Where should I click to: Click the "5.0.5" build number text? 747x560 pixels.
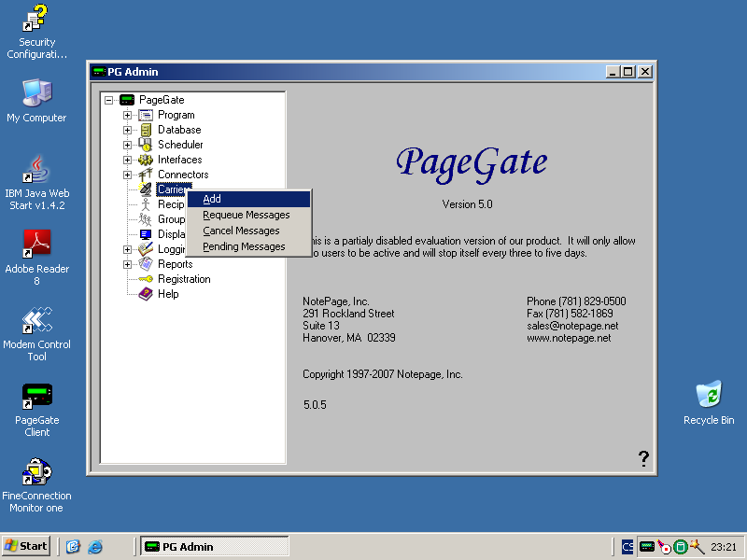(x=315, y=405)
